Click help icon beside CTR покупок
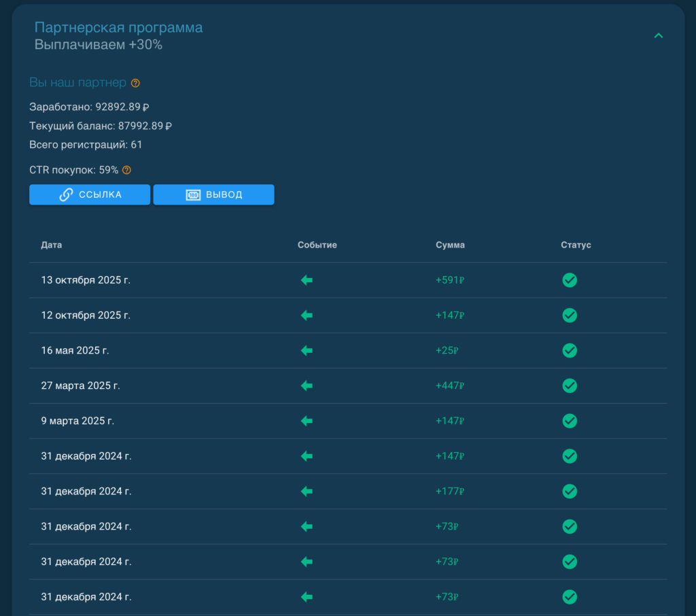Viewport: 696px width, 616px height. point(126,170)
